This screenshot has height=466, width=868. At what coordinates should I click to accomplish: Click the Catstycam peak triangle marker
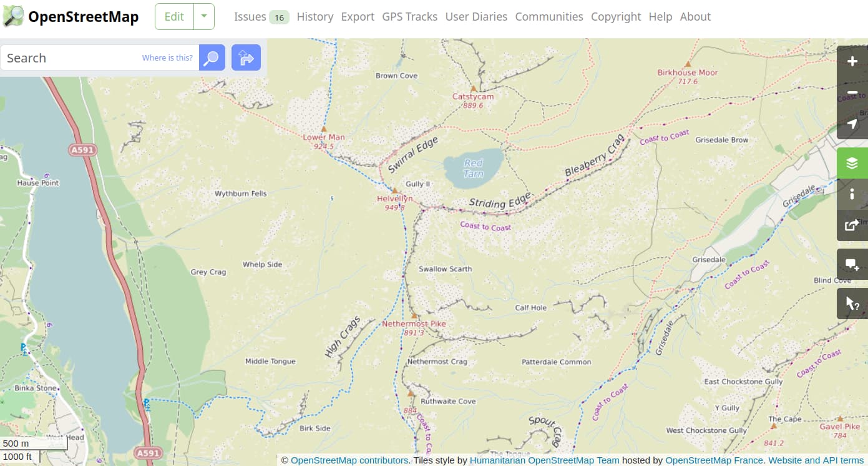coord(474,89)
